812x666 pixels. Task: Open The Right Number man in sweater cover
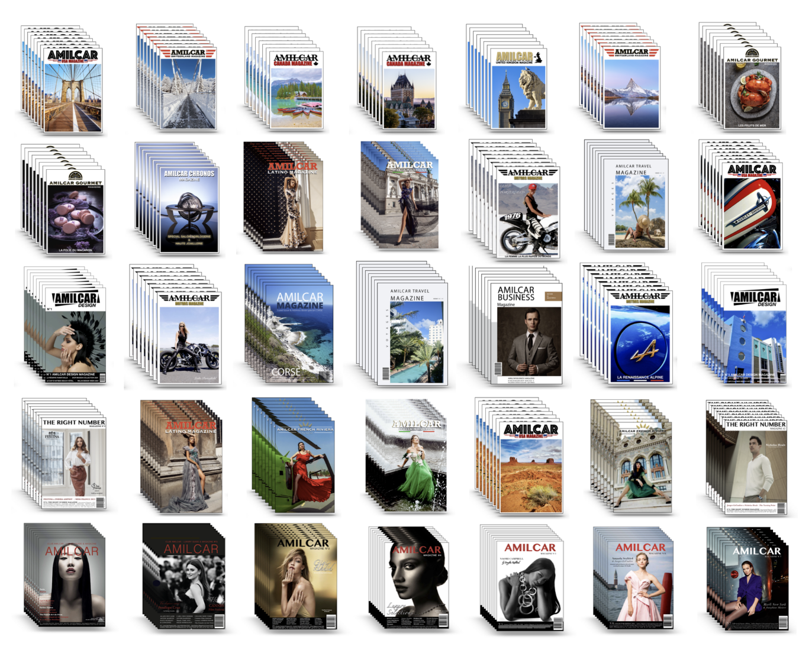[x=755, y=467]
